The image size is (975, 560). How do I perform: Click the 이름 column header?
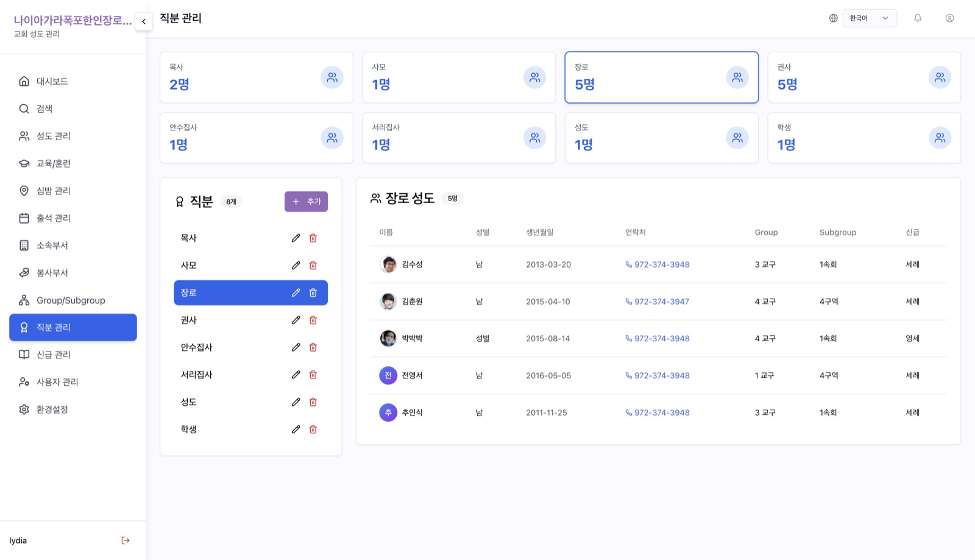pos(386,232)
